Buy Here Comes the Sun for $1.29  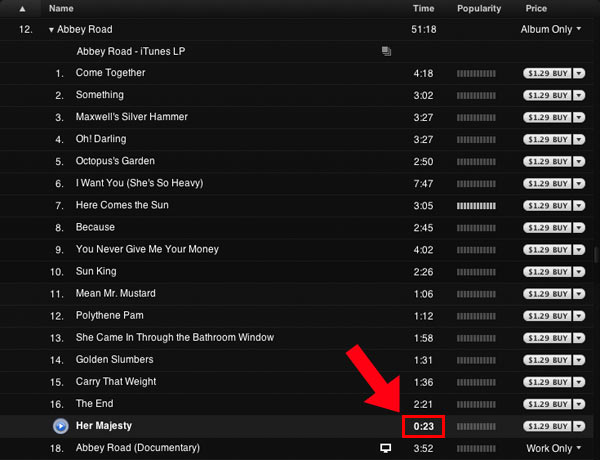click(547, 205)
